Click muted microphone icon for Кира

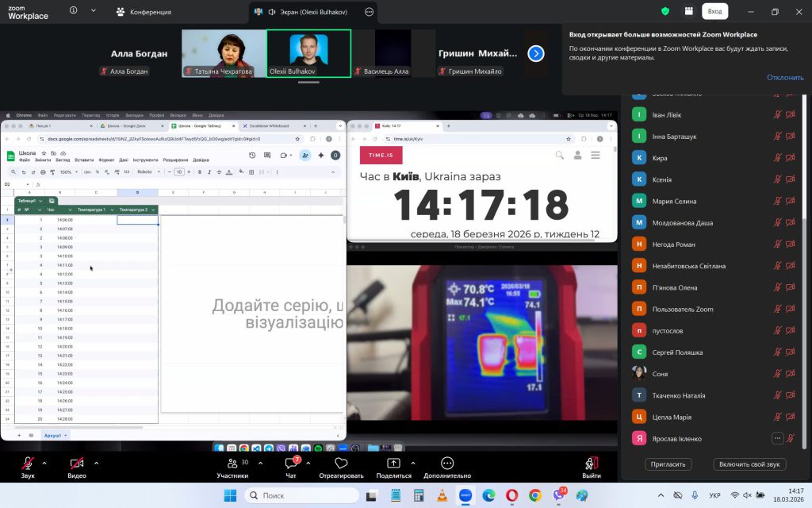777,158
